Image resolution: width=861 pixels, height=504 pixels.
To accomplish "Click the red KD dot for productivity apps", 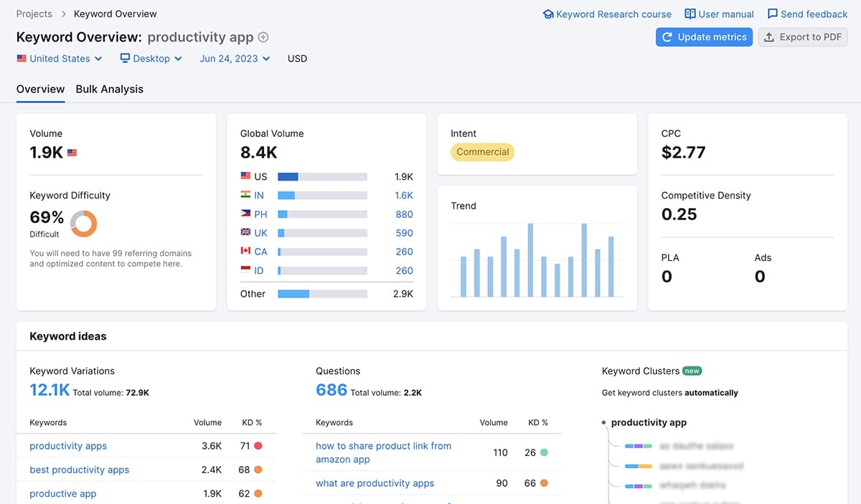I will (258, 446).
